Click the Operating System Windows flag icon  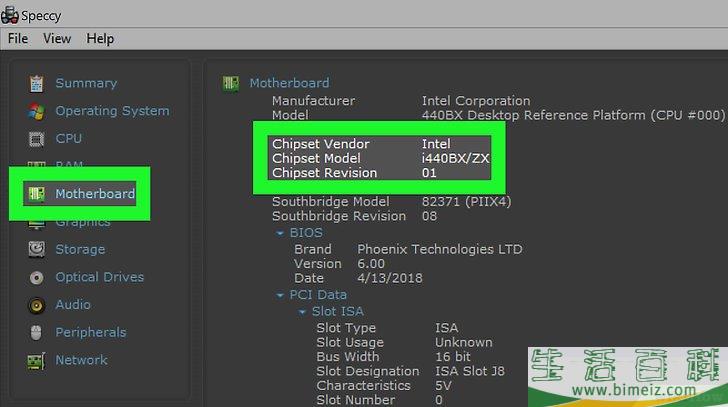coord(36,111)
